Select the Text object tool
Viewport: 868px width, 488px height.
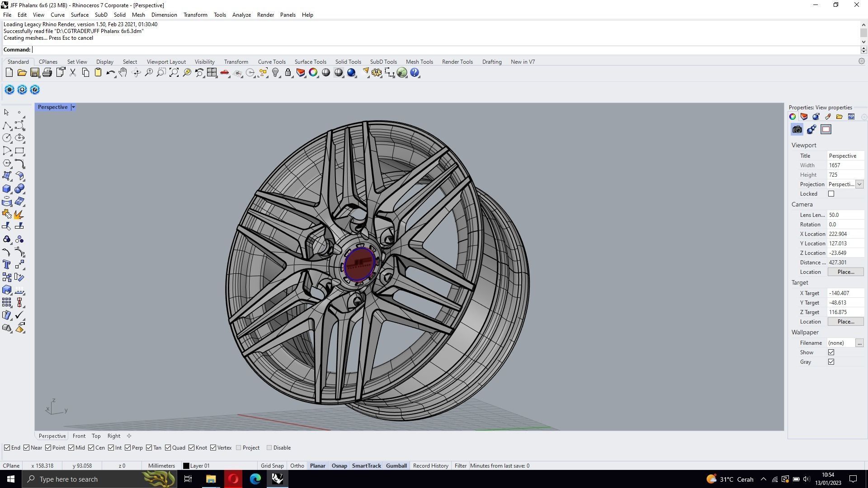[x=7, y=264]
